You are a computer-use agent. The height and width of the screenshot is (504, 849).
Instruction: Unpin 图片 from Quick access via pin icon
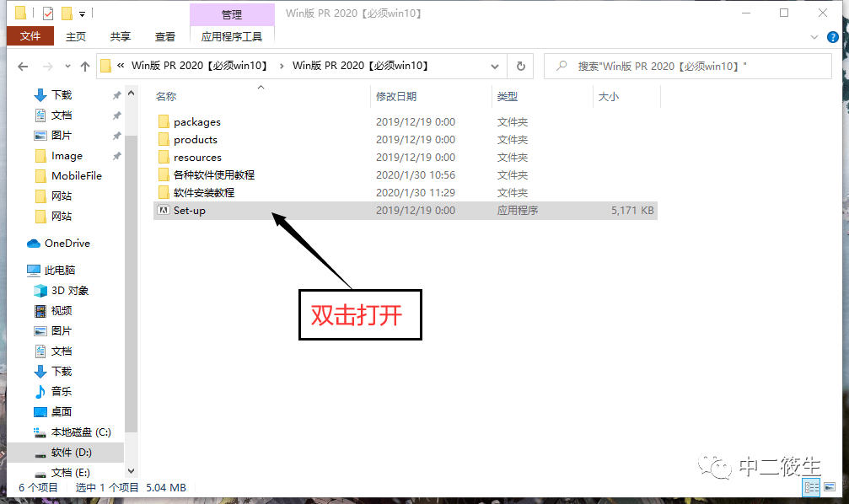click(116, 135)
